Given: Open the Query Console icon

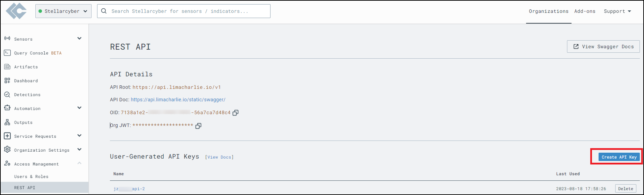Looking at the screenshot, I should pyautogui.click(x=7, y=53).
